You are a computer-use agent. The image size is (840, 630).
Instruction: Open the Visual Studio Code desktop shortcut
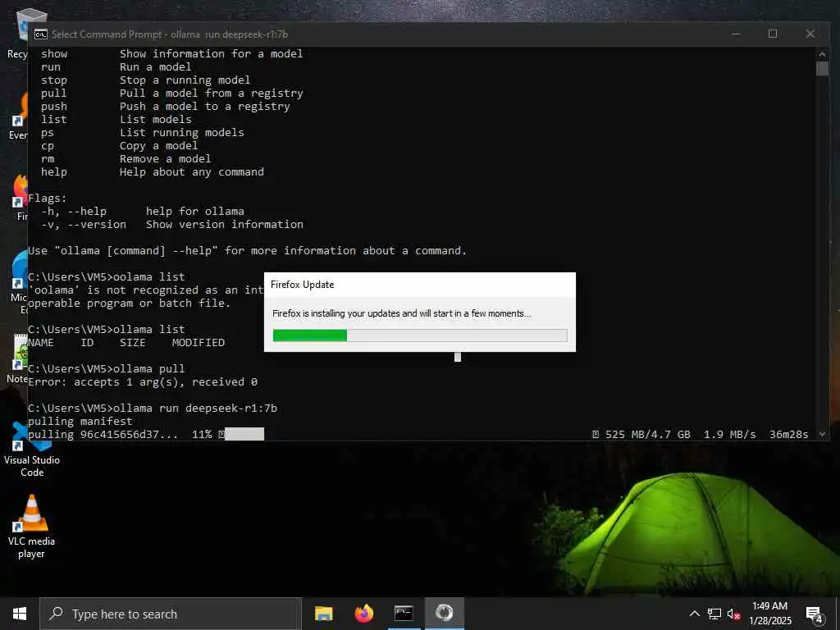coord(32,449)
